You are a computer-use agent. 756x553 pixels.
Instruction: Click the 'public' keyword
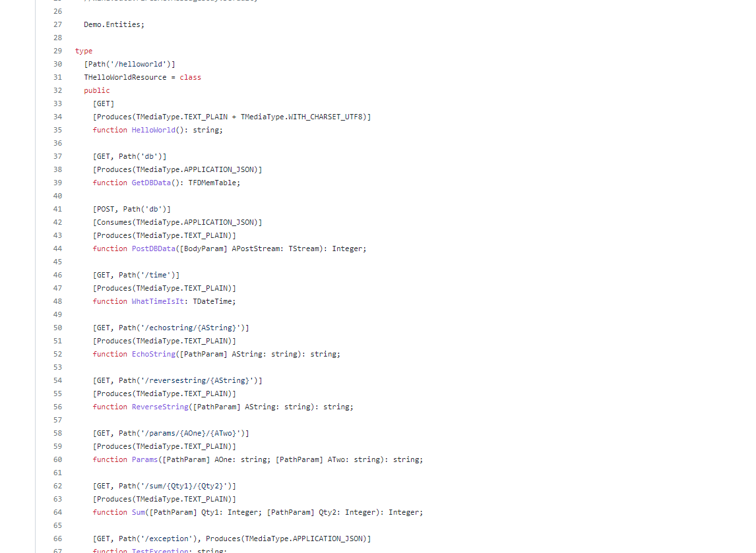click(97, 90)
